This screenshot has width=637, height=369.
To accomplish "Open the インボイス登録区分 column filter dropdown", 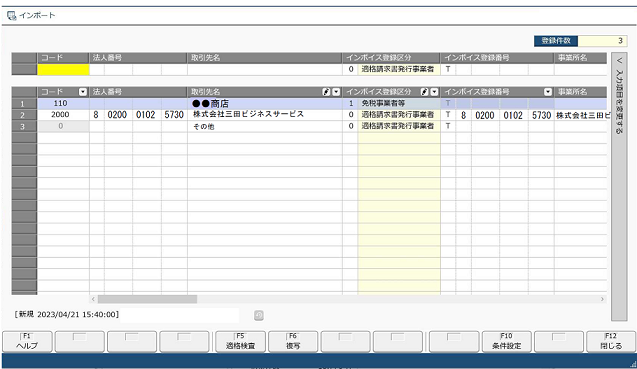I will click(x=434, y=92).
